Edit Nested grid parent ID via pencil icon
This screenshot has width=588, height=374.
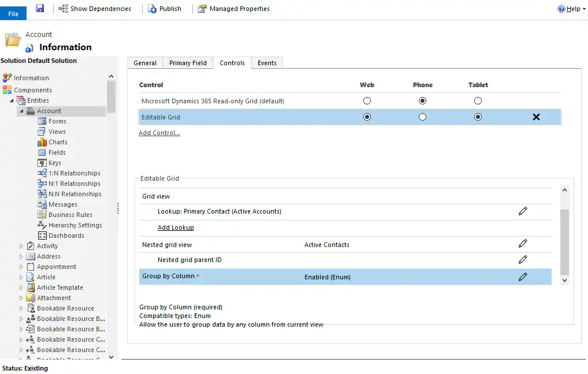point(523,260)
